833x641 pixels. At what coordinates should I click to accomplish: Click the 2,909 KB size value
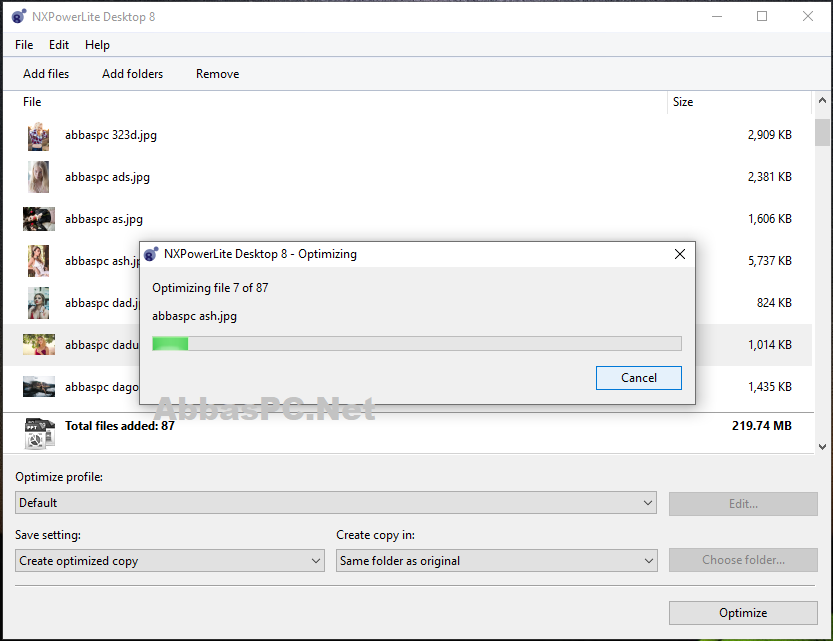[770, 135]
